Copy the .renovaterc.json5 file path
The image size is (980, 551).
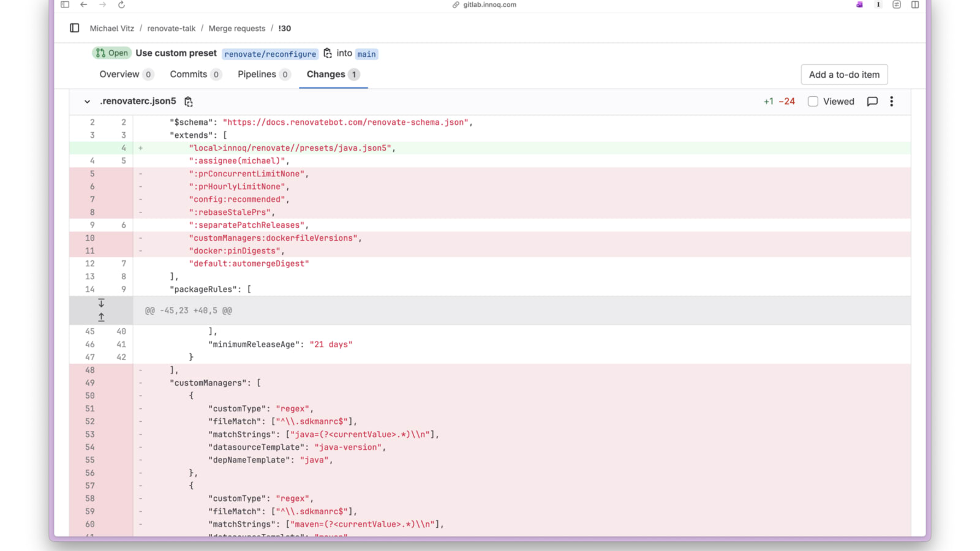(189, 102)
